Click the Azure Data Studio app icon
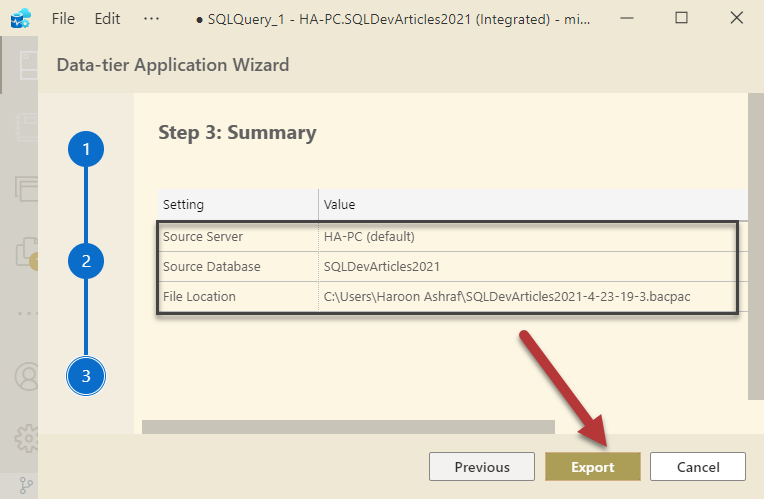The height and width of the screenshot is (499, 764). (x=19, y=18)
